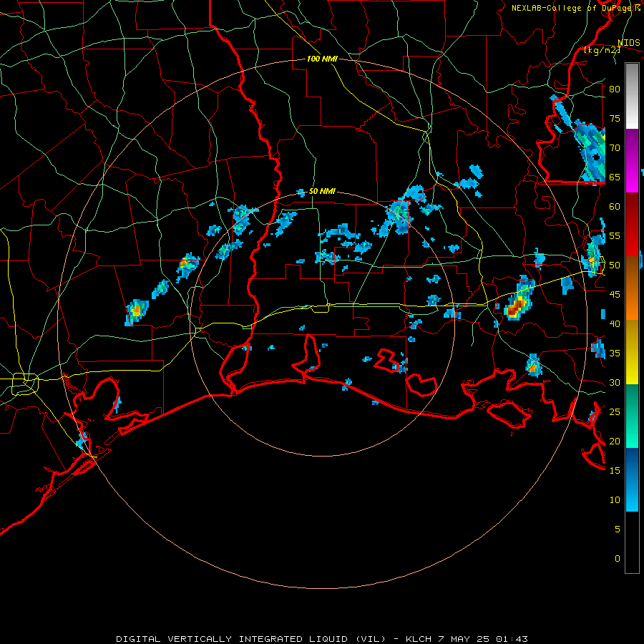This screenshot has width=644, height=644.
Task: Click the 35 value on the VIL scale
Action: pos(615,353)
